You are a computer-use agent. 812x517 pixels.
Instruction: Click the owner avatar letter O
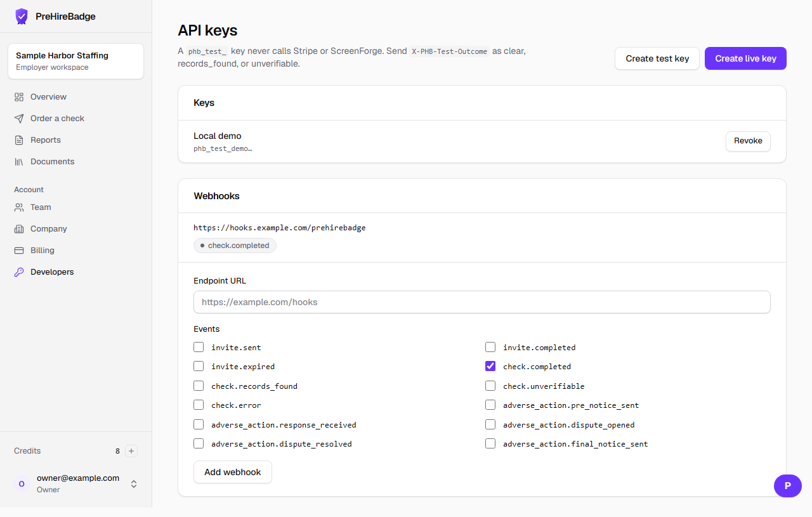tap(22, 484)
